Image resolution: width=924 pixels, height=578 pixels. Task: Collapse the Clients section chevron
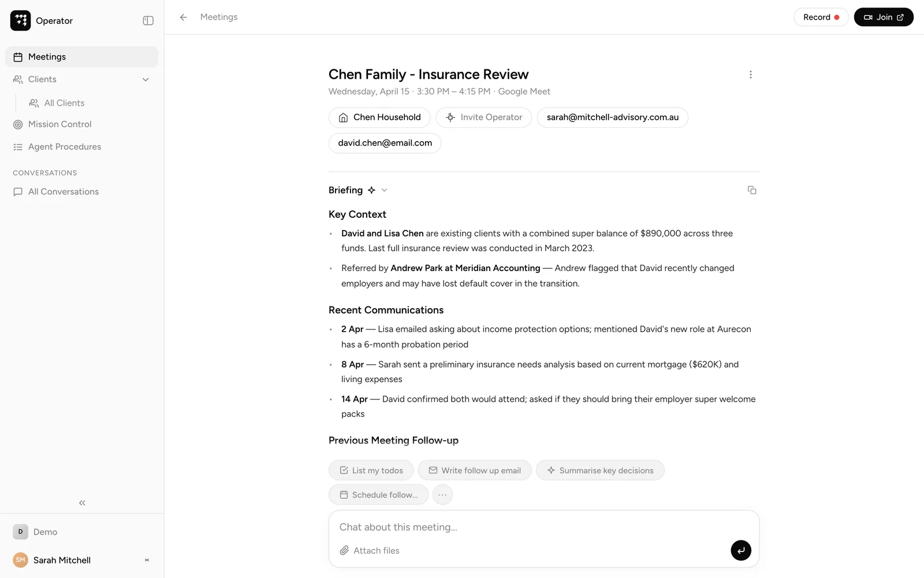[x=146, y=80]
